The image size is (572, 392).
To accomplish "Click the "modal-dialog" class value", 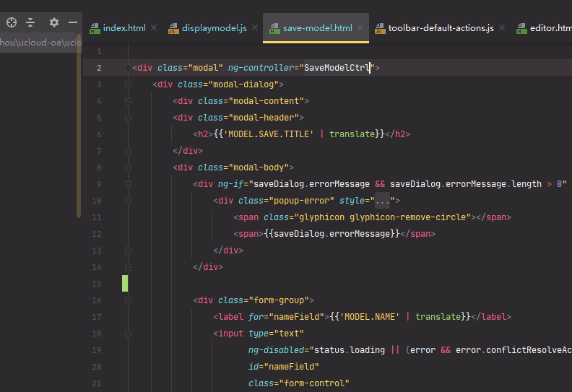I will (x=243, y=84).
